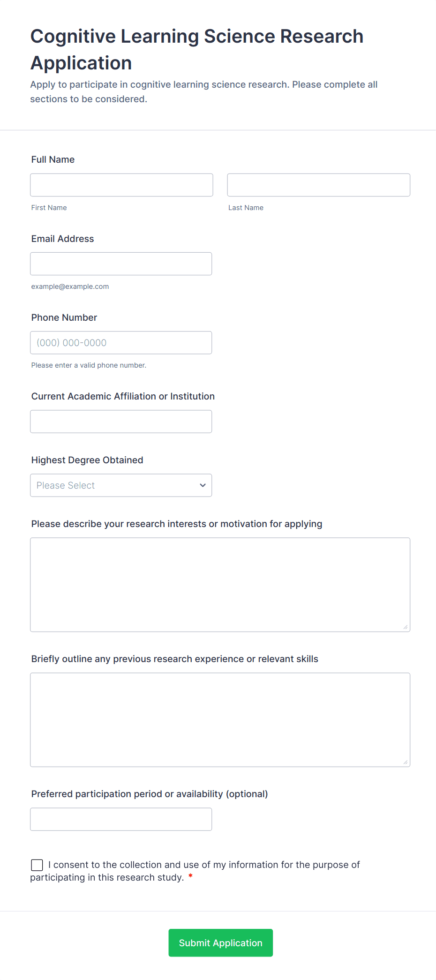Select the Current Academic Affiliation input
Image resolution: width=436 pixels, height=980 pixels.
(121, 421)
